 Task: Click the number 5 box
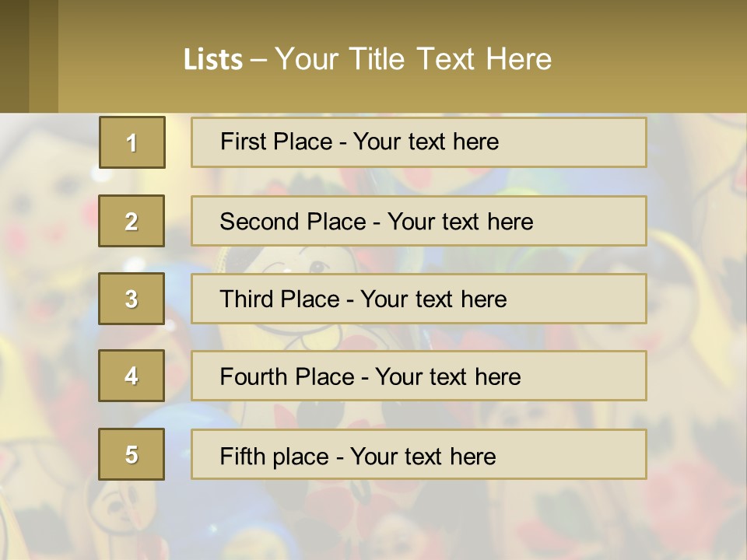(132, 454)
